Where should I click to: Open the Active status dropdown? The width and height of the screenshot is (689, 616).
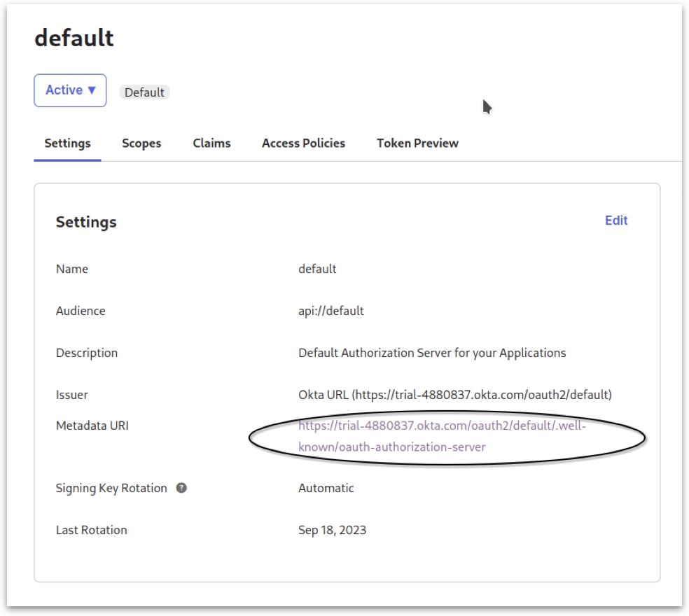click(x=70, y=90)
